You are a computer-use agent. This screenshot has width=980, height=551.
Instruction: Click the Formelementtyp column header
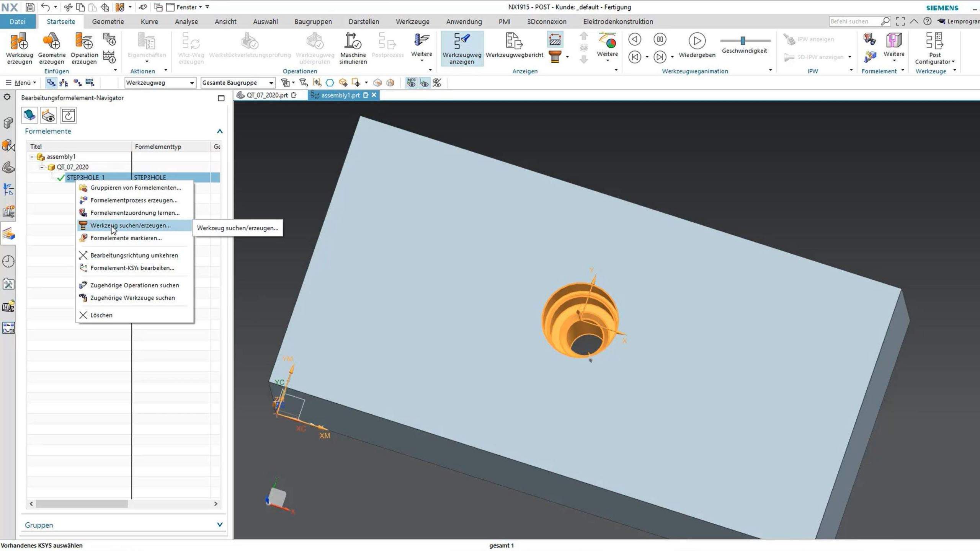point(171,147)
